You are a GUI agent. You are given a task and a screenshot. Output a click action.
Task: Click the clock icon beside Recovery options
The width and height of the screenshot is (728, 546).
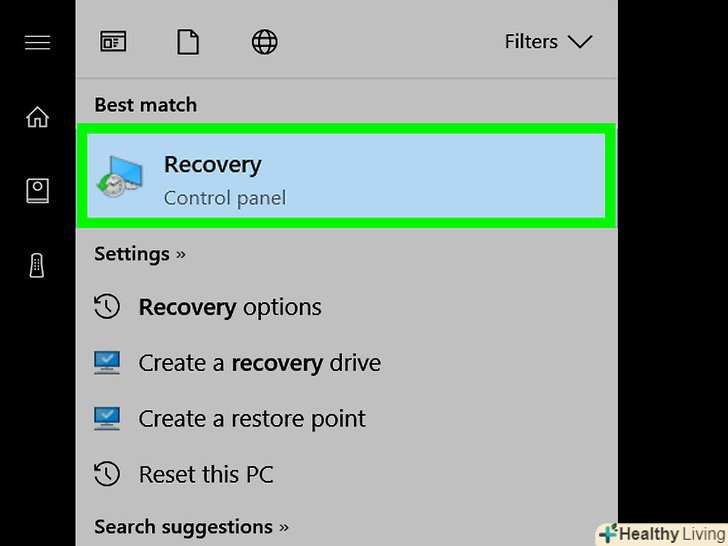(x=107, y=306)
